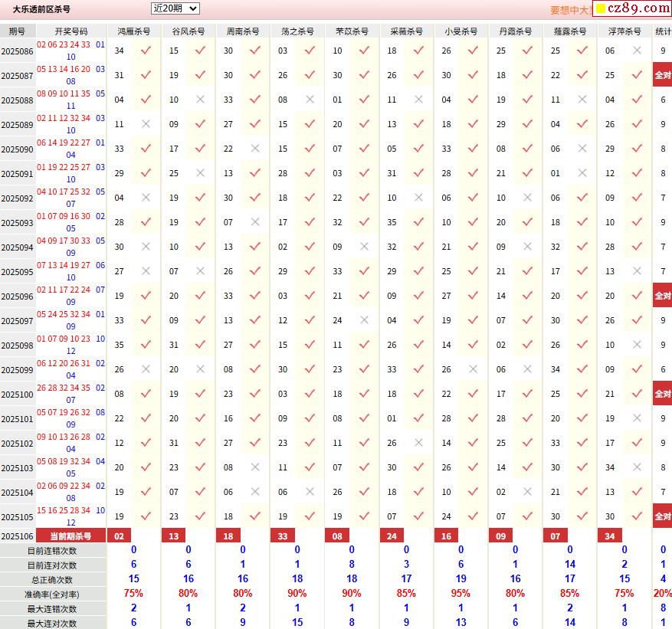Click the 薤露杀号 cross mark in row 2025090

(582, 149)
